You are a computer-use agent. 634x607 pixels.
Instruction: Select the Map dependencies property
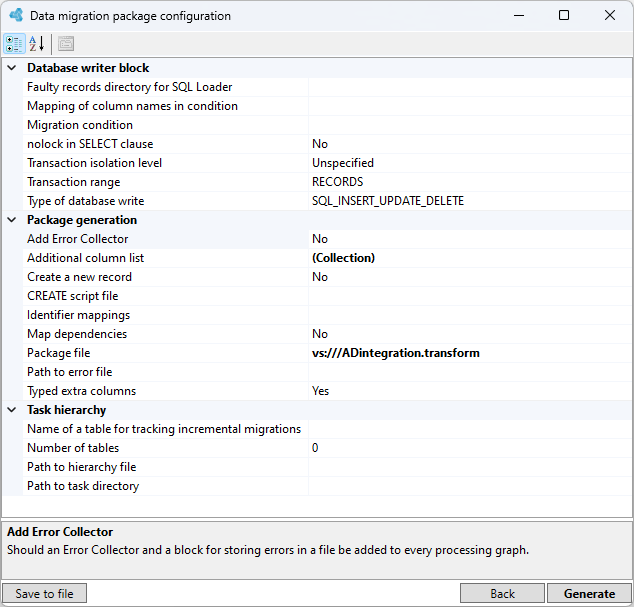[x=166, y=334]
